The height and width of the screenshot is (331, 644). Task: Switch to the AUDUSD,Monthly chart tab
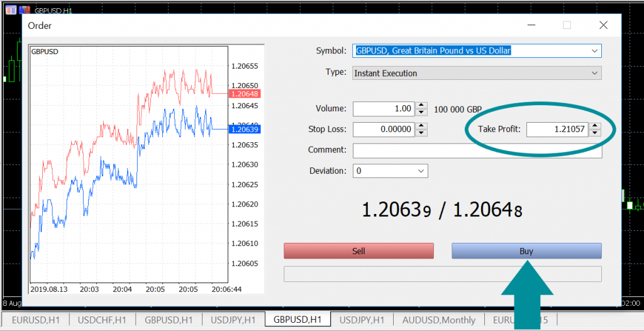point(438,320)
